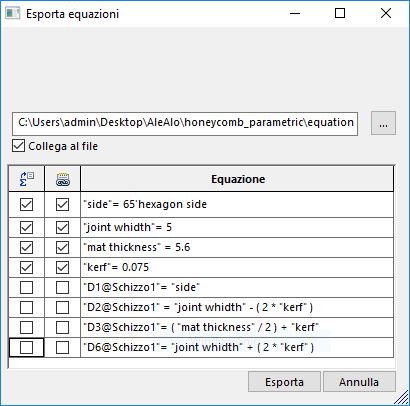Click the Esporta equazioni title bar app icon
This screenshot has width=410, height=406.
(x=13, y=14)
